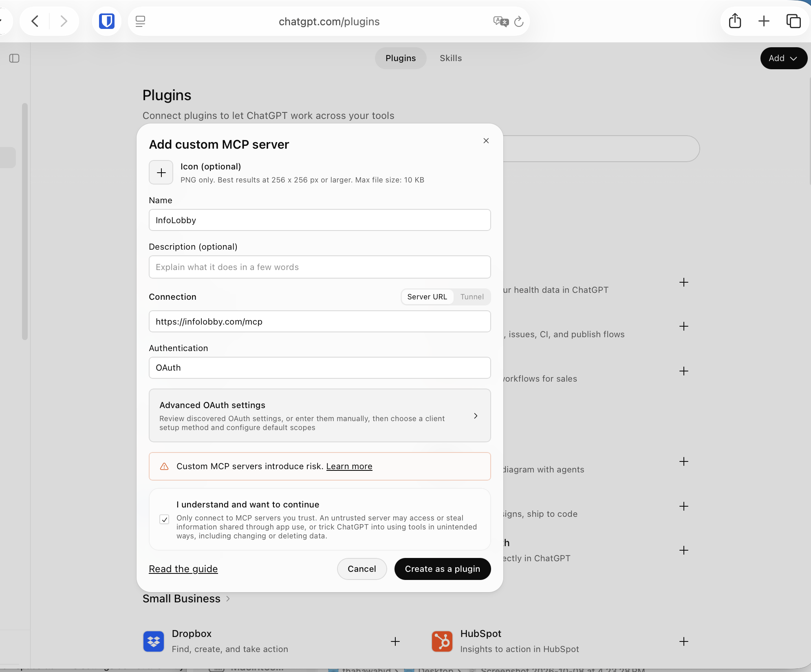This screenshot has height=672, width=811.
Task: Upload an icon with the plus tile
Action: [161, 172]
